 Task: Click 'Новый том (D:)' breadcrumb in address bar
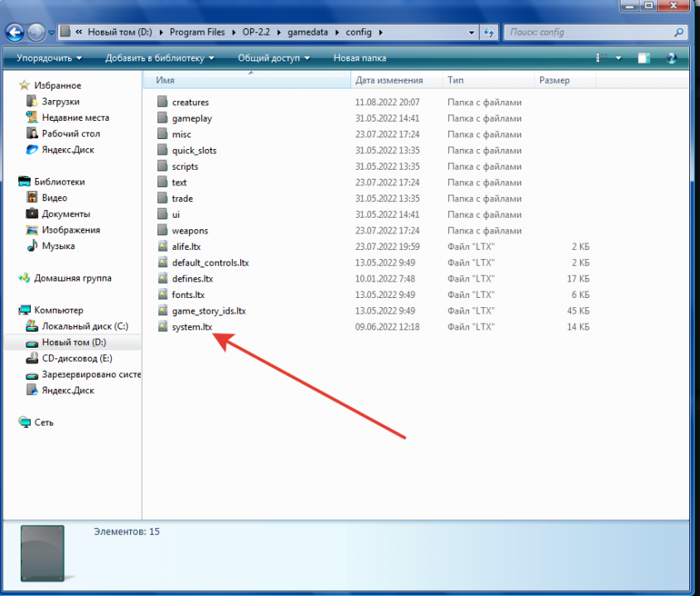[119, 32]
